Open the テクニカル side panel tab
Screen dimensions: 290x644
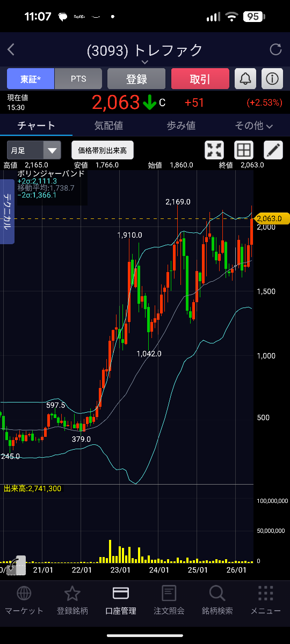pos(7,212)
